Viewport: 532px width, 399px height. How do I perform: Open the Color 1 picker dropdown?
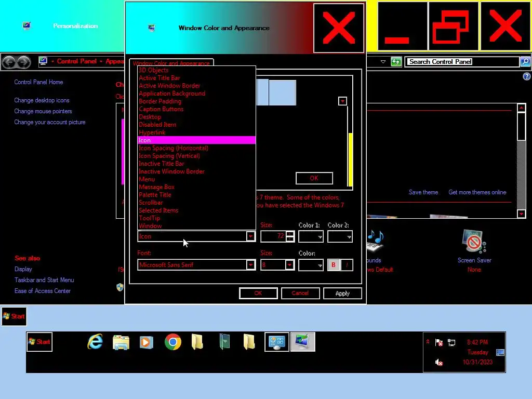tap(311, 237)
